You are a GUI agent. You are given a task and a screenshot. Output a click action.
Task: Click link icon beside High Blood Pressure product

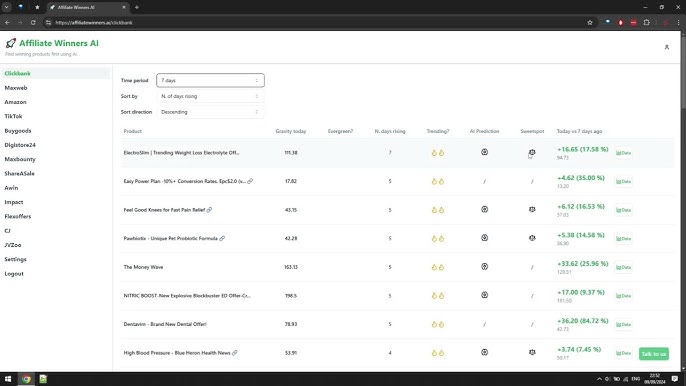[x=235, y=353]
